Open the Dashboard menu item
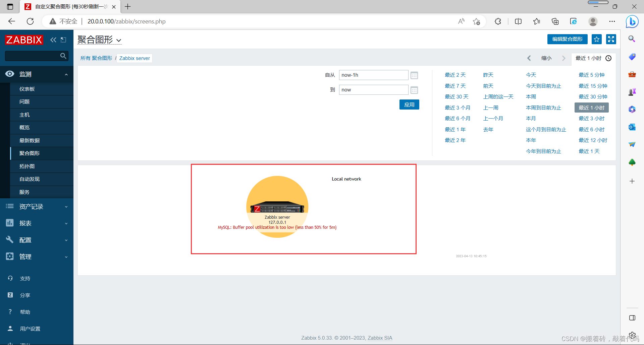Screen dimensions: 644x345 click(x=42, y=89)
